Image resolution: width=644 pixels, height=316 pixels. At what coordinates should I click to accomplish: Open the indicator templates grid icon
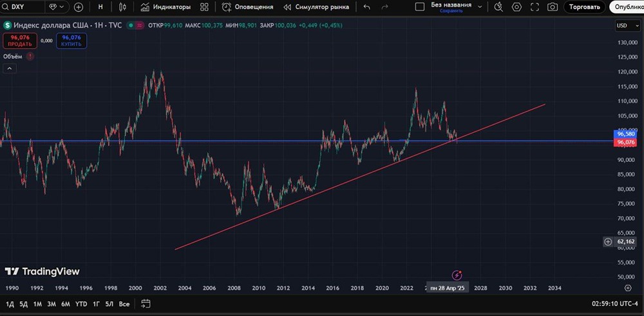click(204, 7)
